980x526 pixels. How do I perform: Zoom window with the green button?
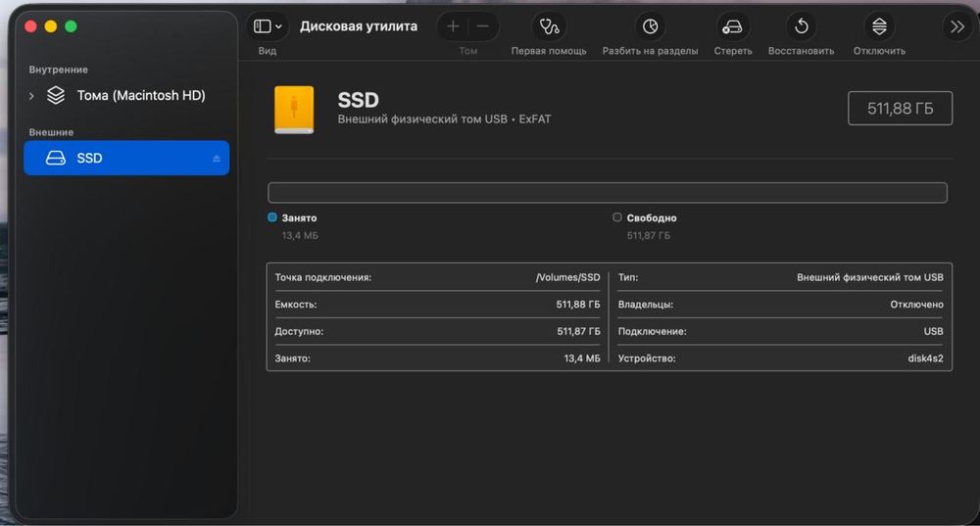[71, 26]
